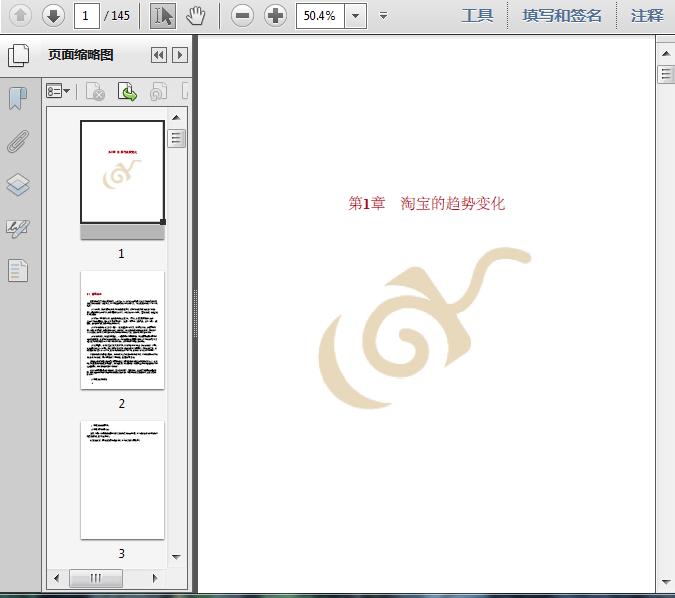
Task: Click the total pages label / 145
Action: 117,16
